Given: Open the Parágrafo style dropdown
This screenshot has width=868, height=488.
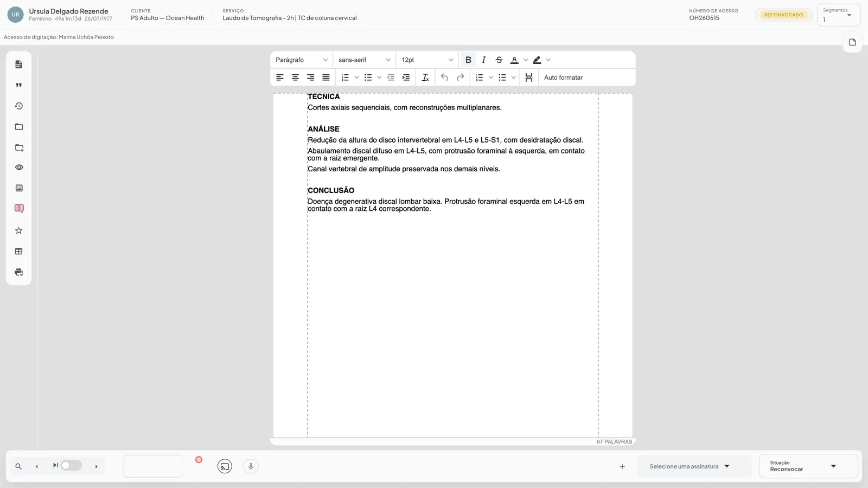Looking at the screenshot, I should point(302,60).
